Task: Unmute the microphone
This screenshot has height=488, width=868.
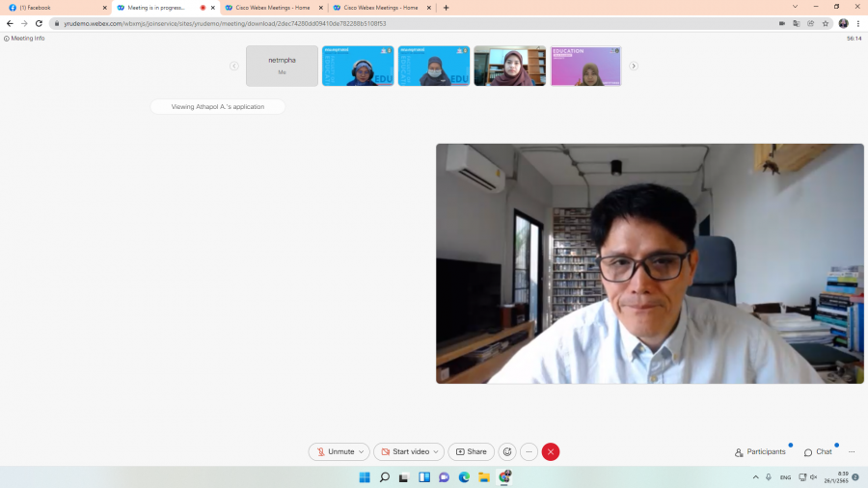Action: (335, 451)
